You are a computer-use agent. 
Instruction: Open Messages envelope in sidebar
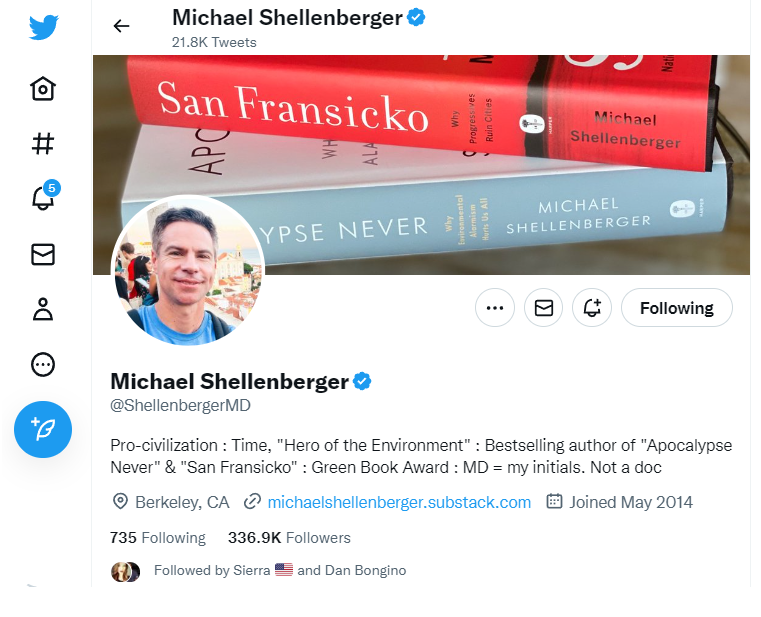click(43, 254)
